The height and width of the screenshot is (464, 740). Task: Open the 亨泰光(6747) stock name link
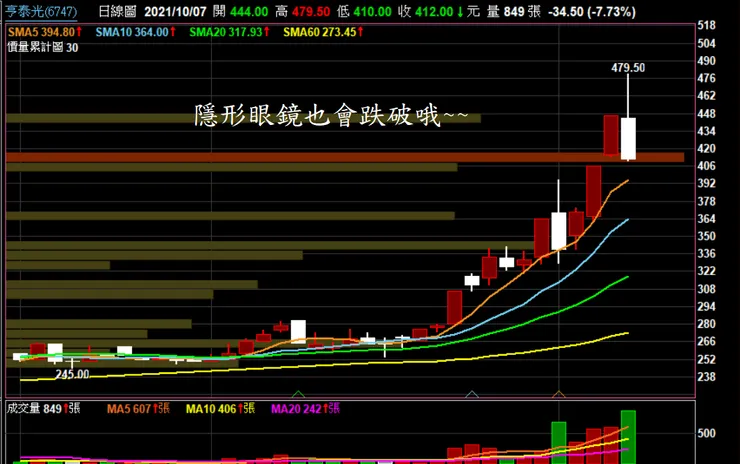tap(41, 11)
